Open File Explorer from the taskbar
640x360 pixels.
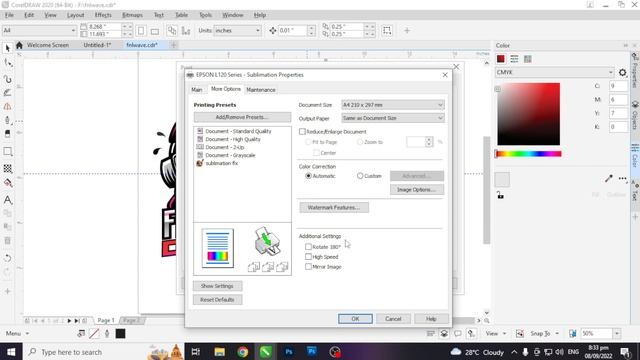tap(220, 352)
